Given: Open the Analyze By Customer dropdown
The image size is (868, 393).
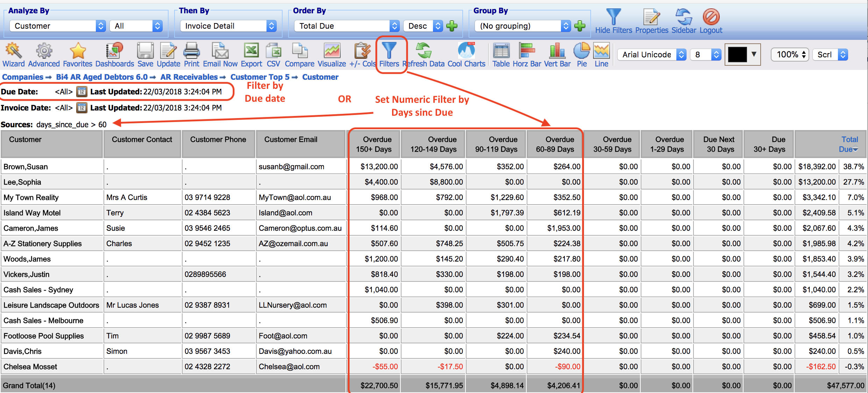Looking at the screenshot, I should (58, 26).
